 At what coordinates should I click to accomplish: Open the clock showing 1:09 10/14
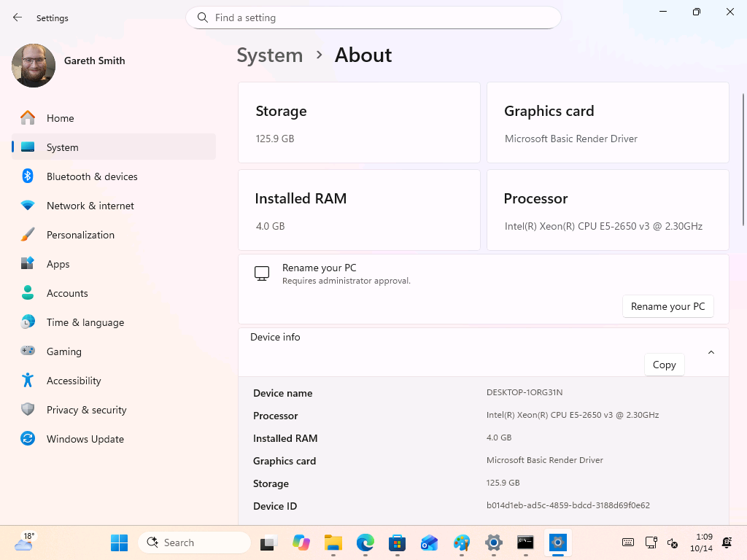(701, 542)
